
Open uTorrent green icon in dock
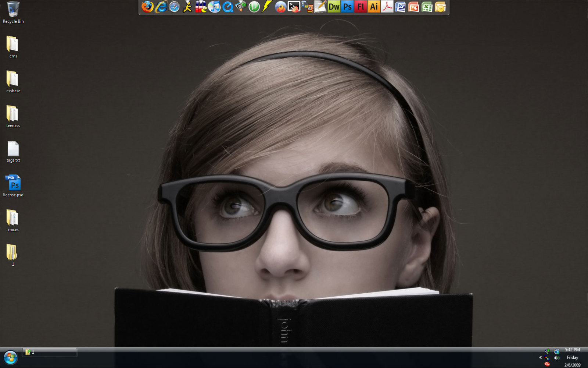click(254, 7)
